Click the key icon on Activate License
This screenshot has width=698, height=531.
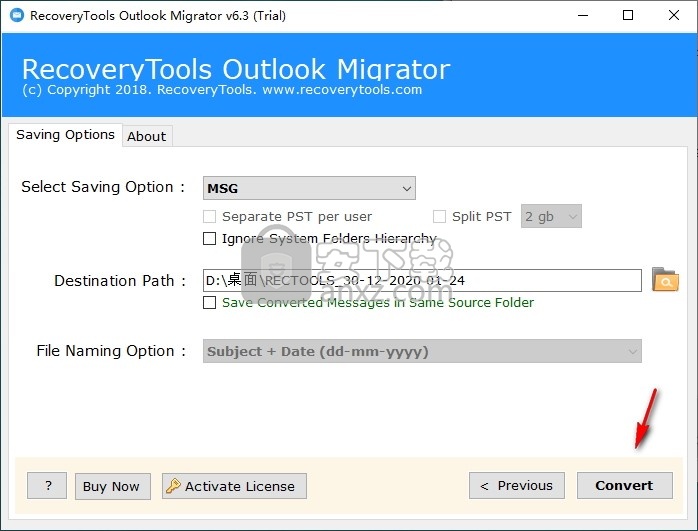tap(173, 486)
